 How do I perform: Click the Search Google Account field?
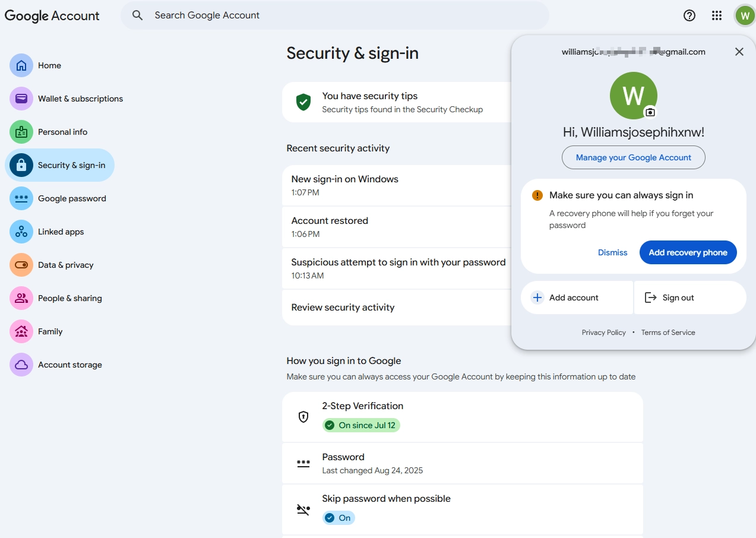click(x=335, y=15)
